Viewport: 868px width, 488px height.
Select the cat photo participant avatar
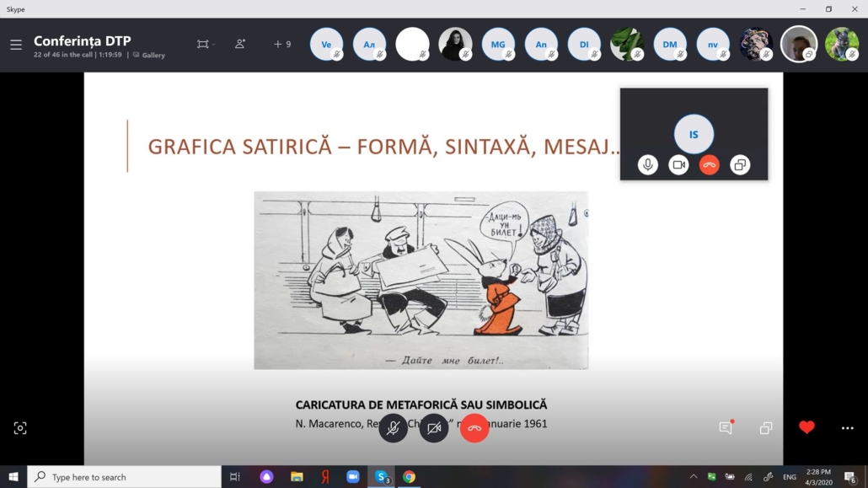click(x=841, y=45)
